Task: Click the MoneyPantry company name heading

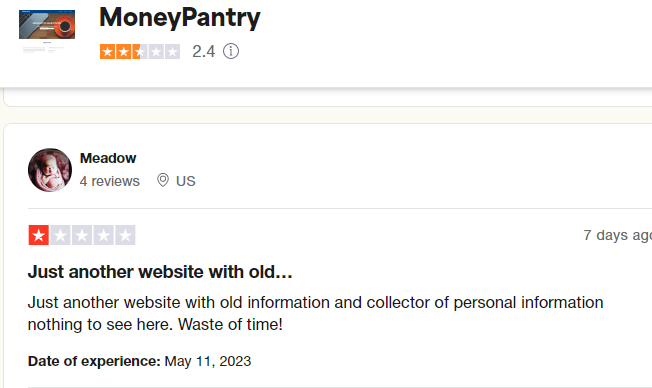Action: (x=180, y=18)
